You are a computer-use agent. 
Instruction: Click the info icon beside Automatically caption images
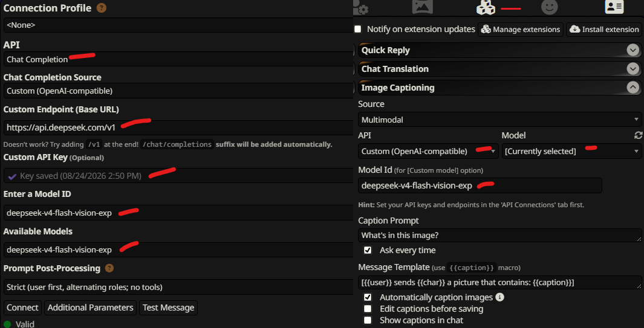(x=500, y=297)
